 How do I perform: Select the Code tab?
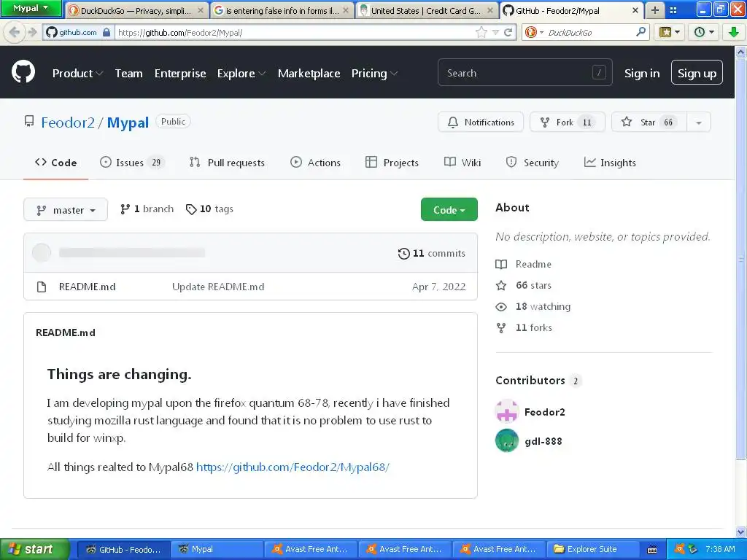click(x=55, y=163)
